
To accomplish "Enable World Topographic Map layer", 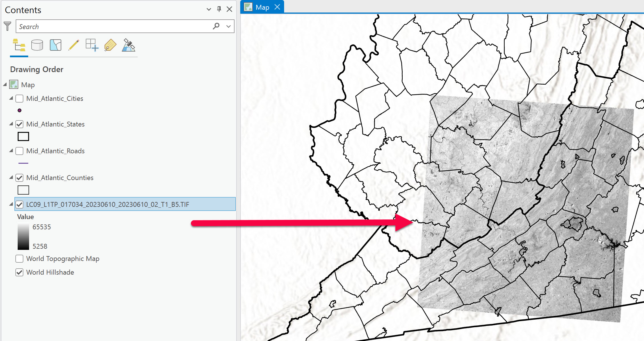I will (x=20, y=258).
